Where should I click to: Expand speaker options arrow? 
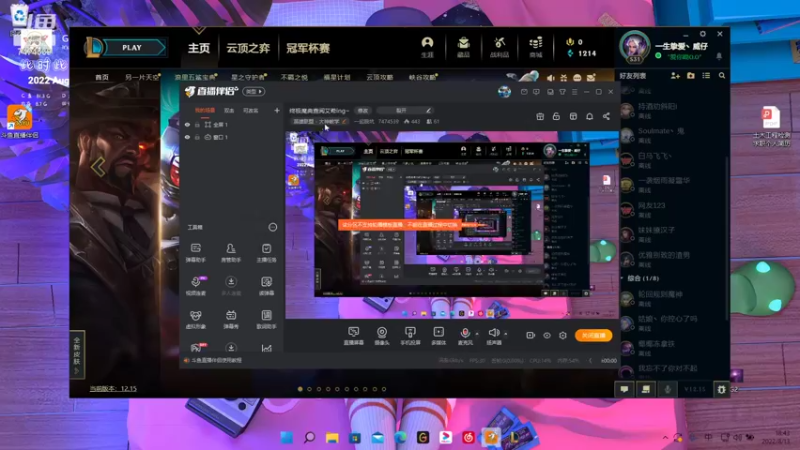coord(506,334)
